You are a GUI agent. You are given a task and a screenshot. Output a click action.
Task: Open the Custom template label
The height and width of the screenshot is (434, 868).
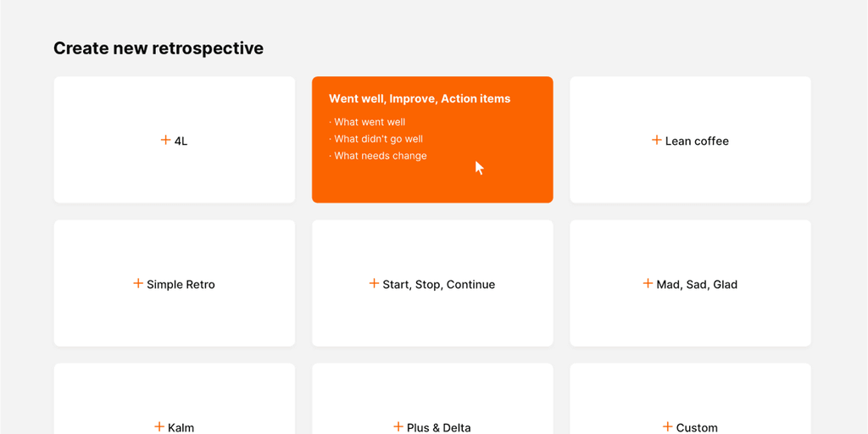click(697, 427)
